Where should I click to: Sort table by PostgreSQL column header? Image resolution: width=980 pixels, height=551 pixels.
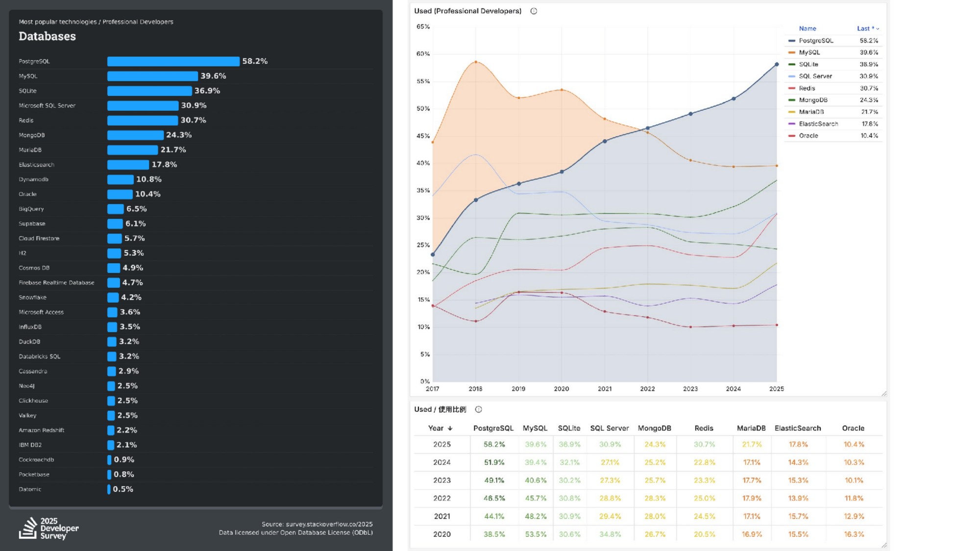(x=493, y=428)
